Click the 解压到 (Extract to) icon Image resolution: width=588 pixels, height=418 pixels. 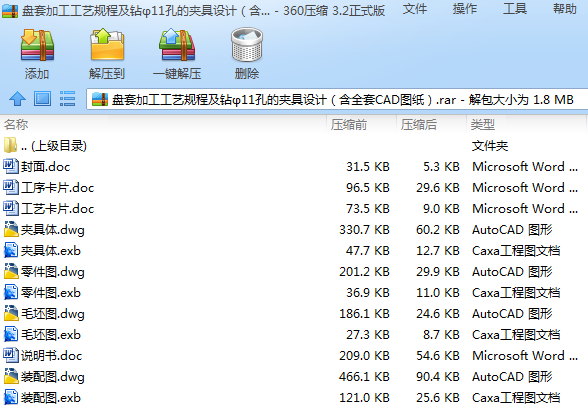(107, 45)
